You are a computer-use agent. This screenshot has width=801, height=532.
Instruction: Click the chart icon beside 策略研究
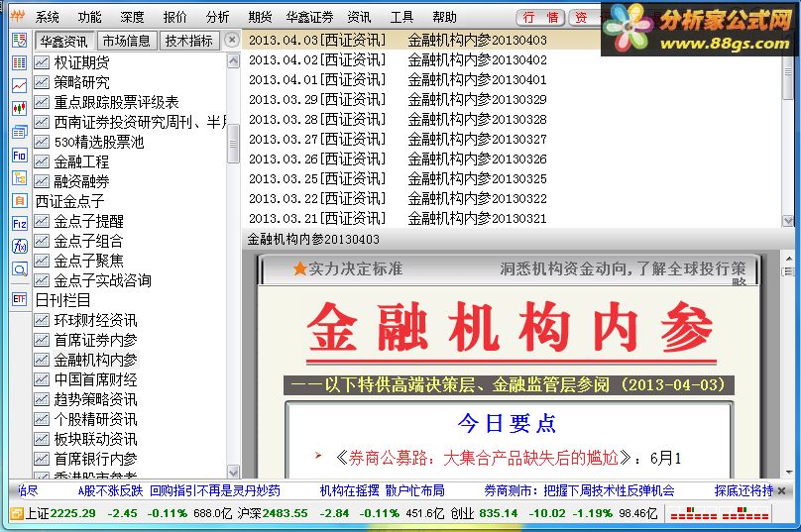coord(42,82)
